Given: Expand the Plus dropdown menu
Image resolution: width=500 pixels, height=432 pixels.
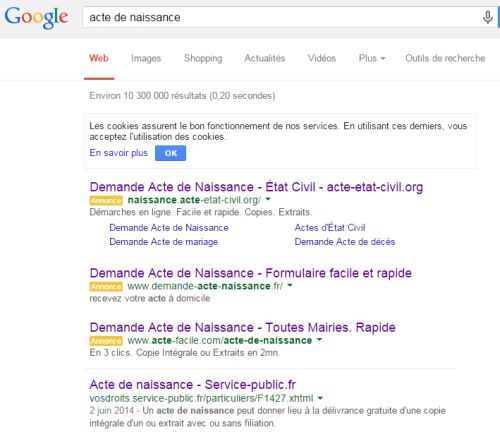Looking at the screenshot, I should (x=372, y=58).
